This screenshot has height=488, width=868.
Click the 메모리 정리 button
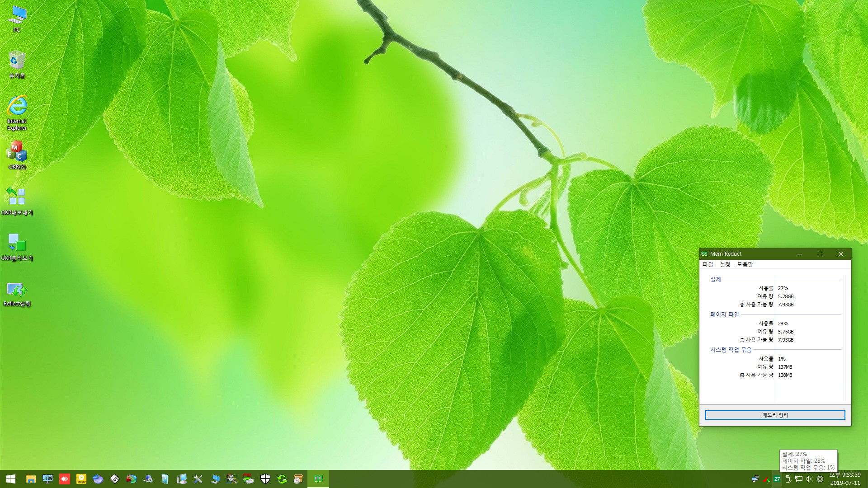coord(775,415)
